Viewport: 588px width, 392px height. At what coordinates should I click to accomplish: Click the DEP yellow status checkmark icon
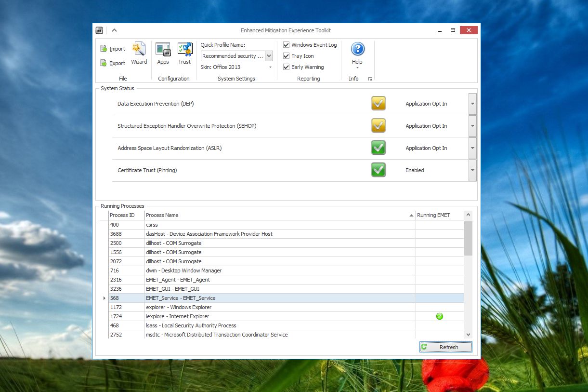tap(379, 104)
